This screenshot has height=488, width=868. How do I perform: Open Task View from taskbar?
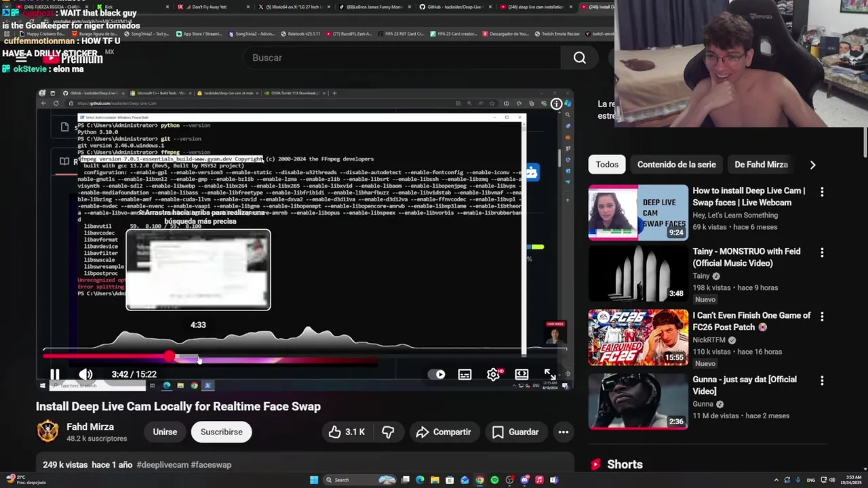[x=406, y=480]
